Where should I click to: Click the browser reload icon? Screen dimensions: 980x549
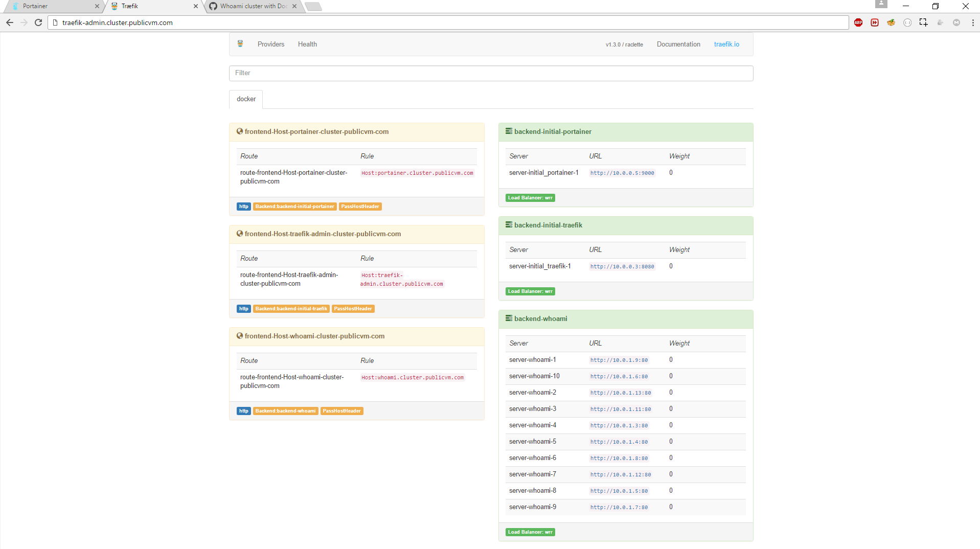tap(38, 22)
